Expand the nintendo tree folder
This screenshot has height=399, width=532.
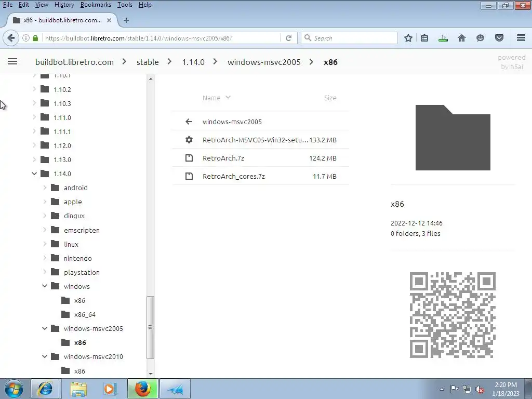pos(45,258)
